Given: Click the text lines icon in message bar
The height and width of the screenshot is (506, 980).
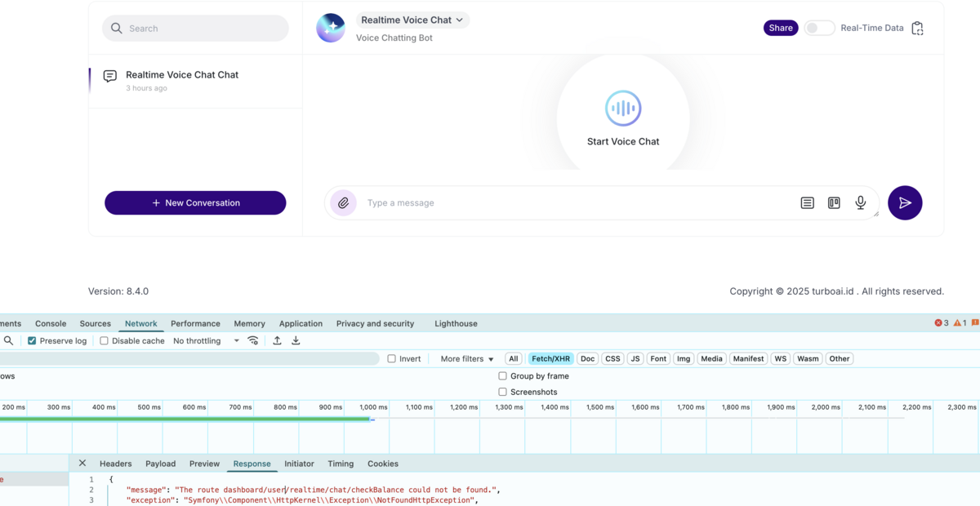Looking at the screenshot, I should 807,203.
